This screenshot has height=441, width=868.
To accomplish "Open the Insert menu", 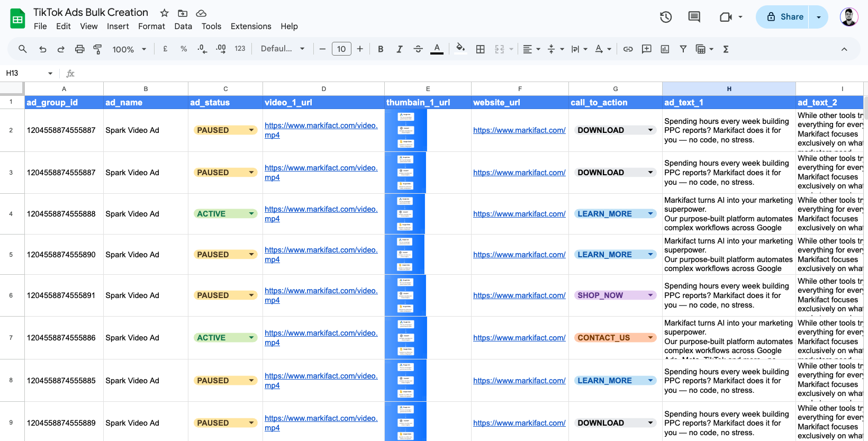I will (117, 26).
